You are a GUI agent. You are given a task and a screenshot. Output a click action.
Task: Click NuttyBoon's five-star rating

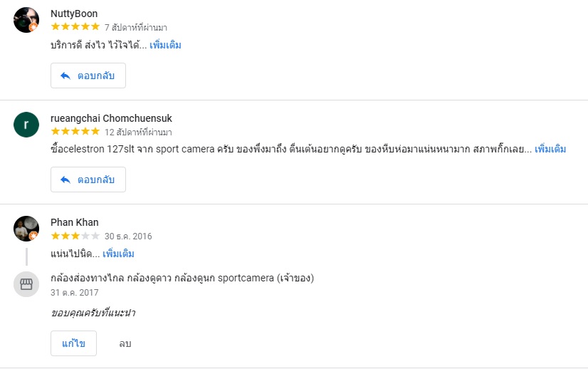pos(75,28)
